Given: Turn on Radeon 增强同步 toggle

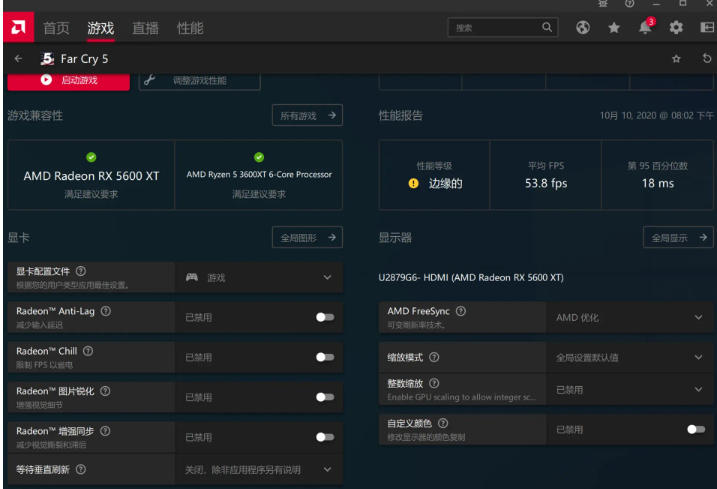Looking at the screenshot, I should click(325, 437).
